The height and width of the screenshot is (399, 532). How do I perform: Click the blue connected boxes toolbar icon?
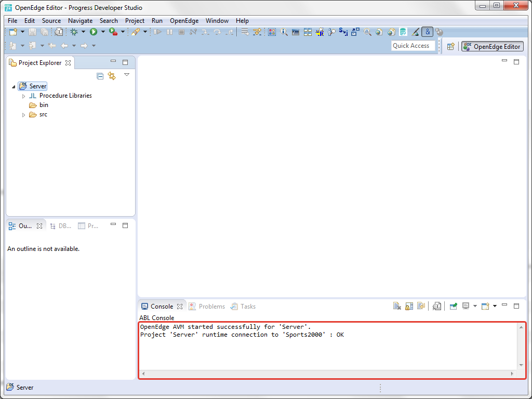point(355,32)
